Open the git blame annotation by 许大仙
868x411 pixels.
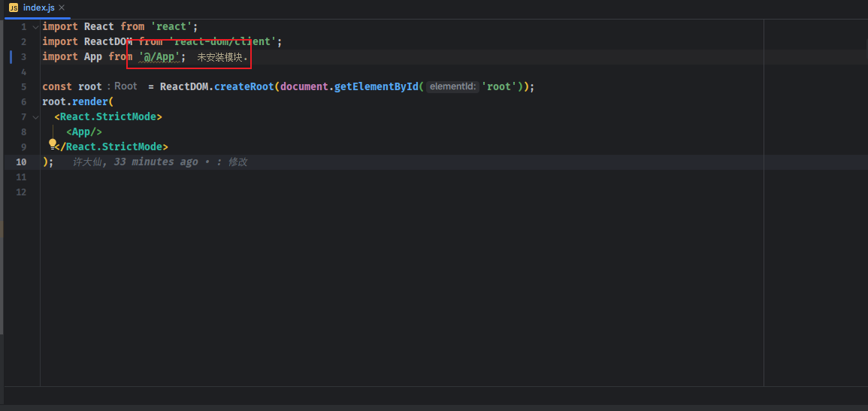click(x=159, y=162)
